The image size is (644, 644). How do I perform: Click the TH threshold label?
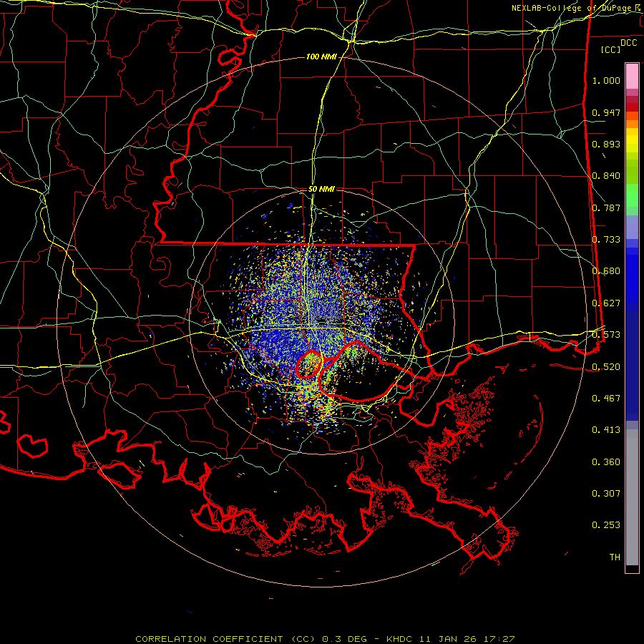tap(615, 557)
